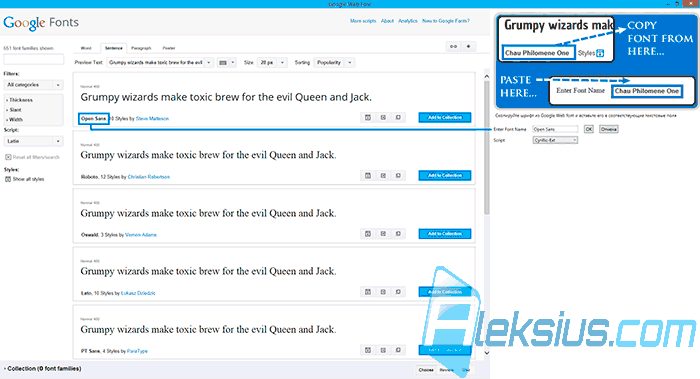Open designer link Vernon Adams
Viewport: 700px width, 379px height.
click(141, 235)
